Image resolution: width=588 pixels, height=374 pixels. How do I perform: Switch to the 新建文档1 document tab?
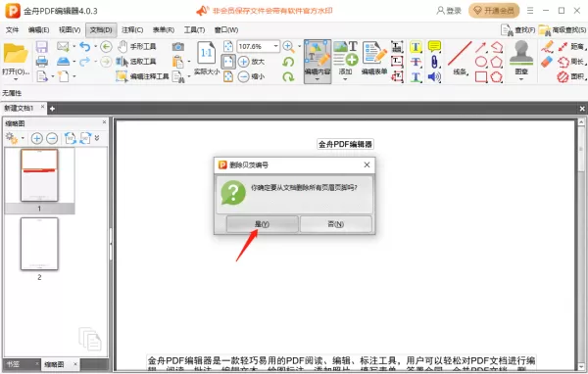20,109
